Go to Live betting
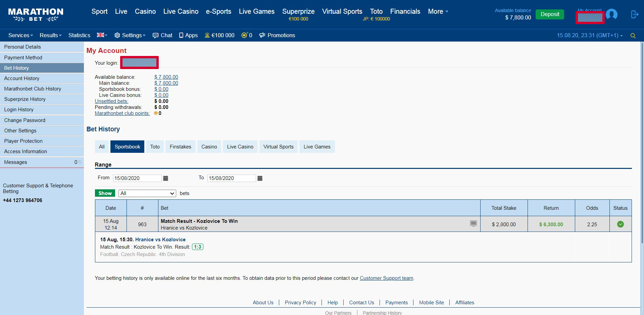Image resolution: width=644 pixels, height=315 pixels. (x=121, y=11)
